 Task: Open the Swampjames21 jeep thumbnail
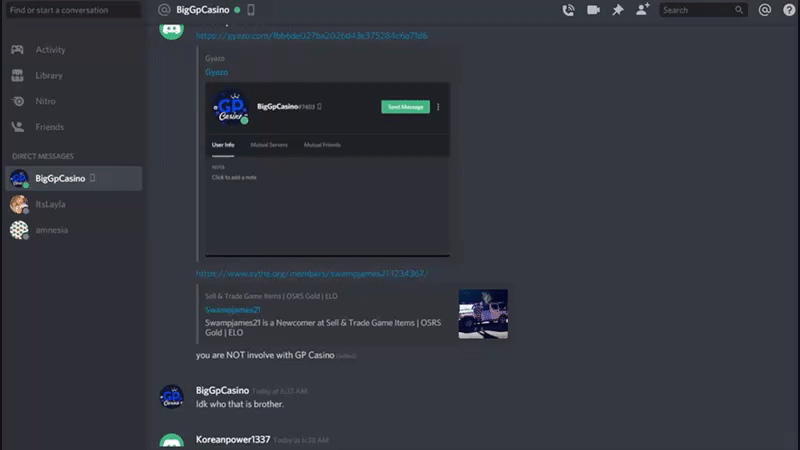(483, 314)
